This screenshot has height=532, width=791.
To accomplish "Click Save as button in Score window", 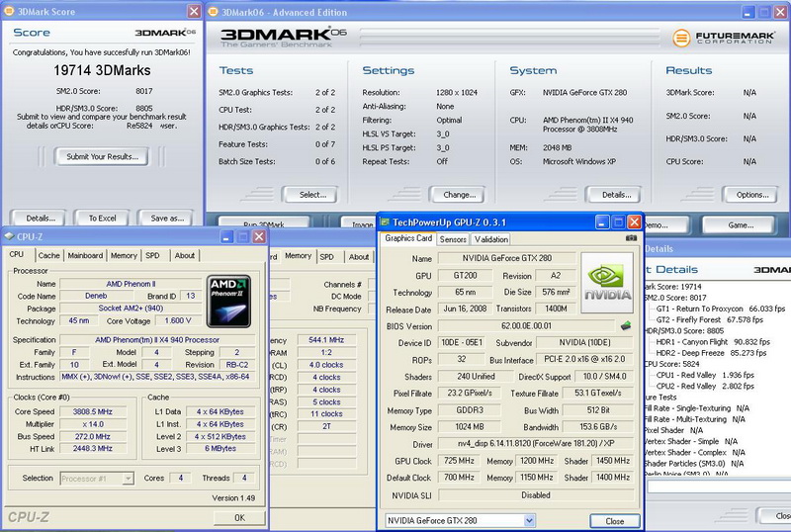I will click(166, 219).
